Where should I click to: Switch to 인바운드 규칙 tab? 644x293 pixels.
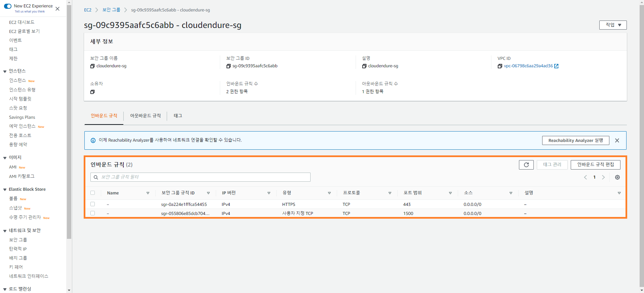(104, 116)
